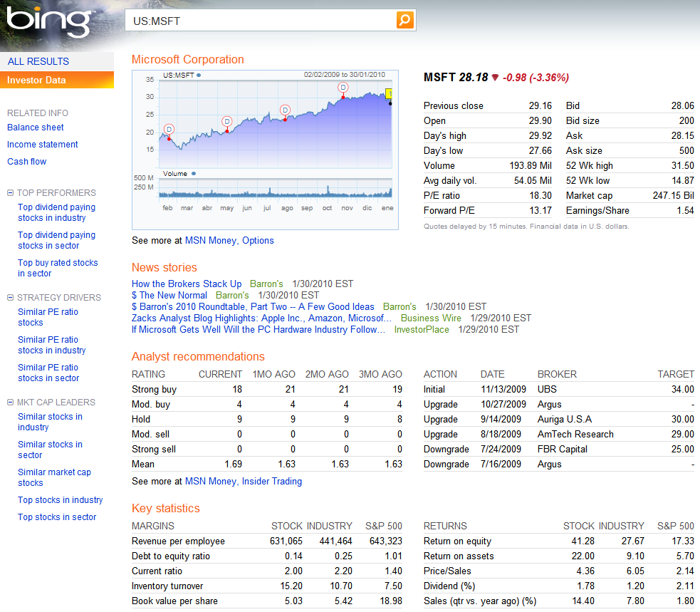
Task: Click the UBS target value 34.00
Action: click(x=683, y=389)
